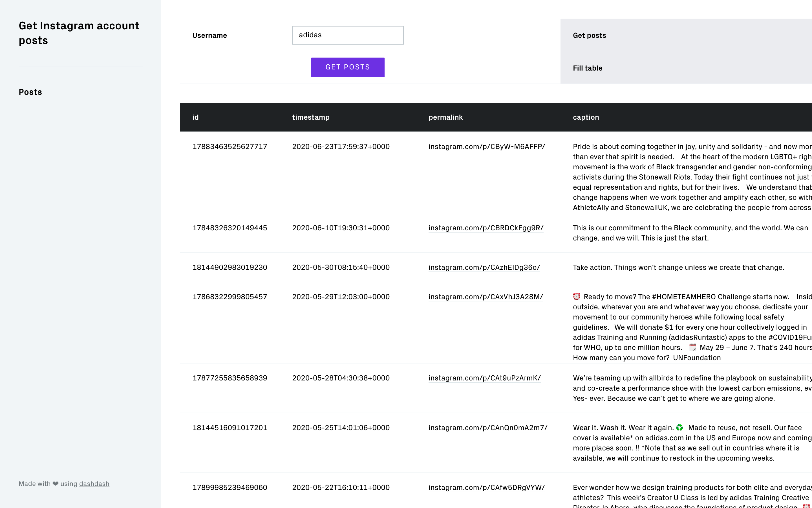Select timestamp 2020-06-10T19:30:31+0000
Viewport: 812px width, 508px height.
(x=341, y=228)
